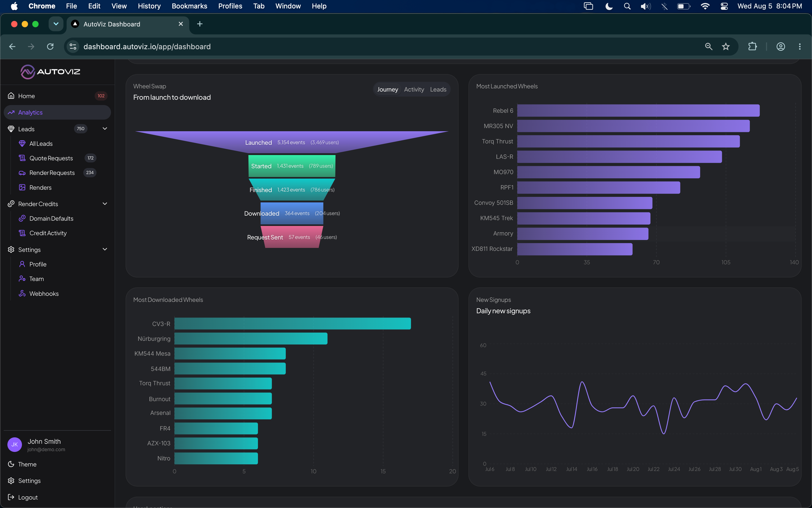Click the AutoViz logo in sidebar

(x=50, y=71)
